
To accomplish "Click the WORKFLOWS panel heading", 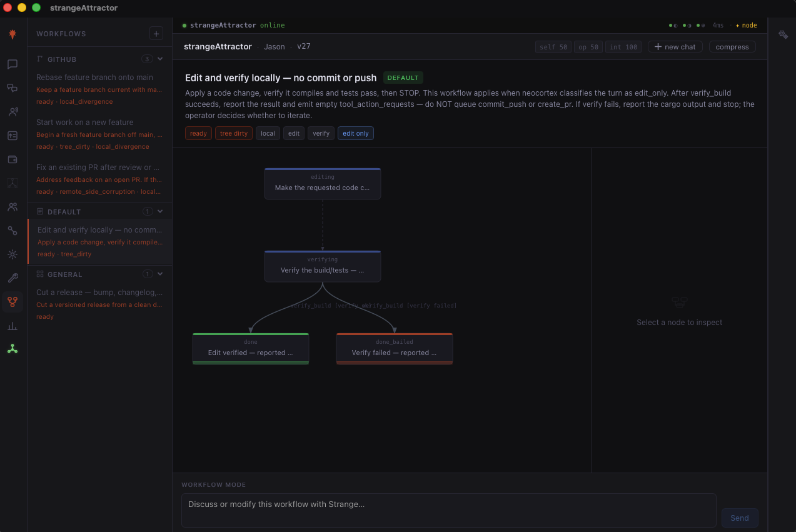I will 61,34.
